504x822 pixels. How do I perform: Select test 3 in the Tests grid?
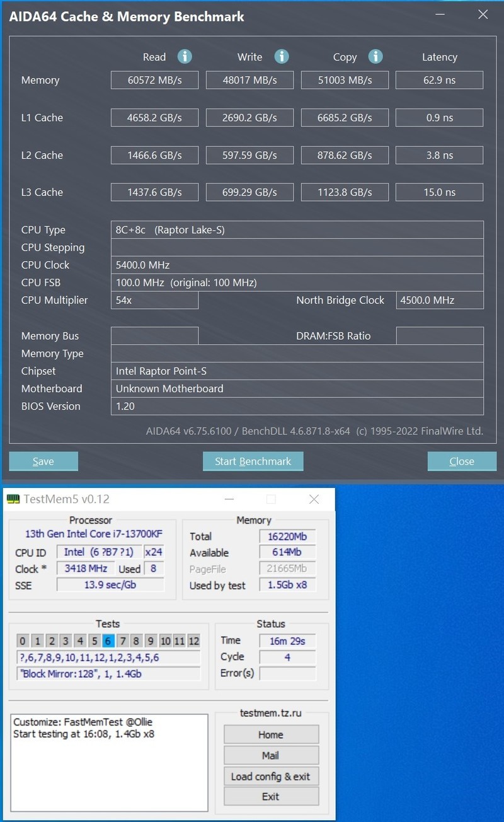pyautogui.click(x=66, y=640)
